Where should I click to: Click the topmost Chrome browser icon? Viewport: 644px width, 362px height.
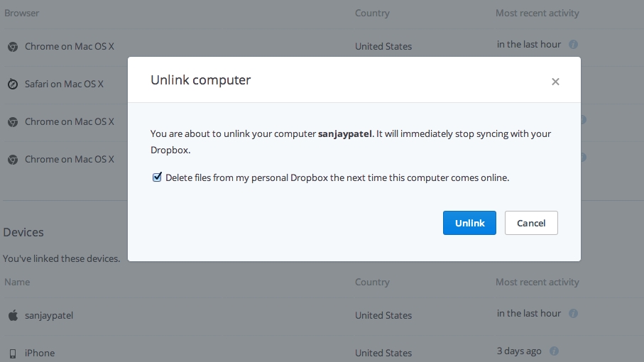point(13,47)
